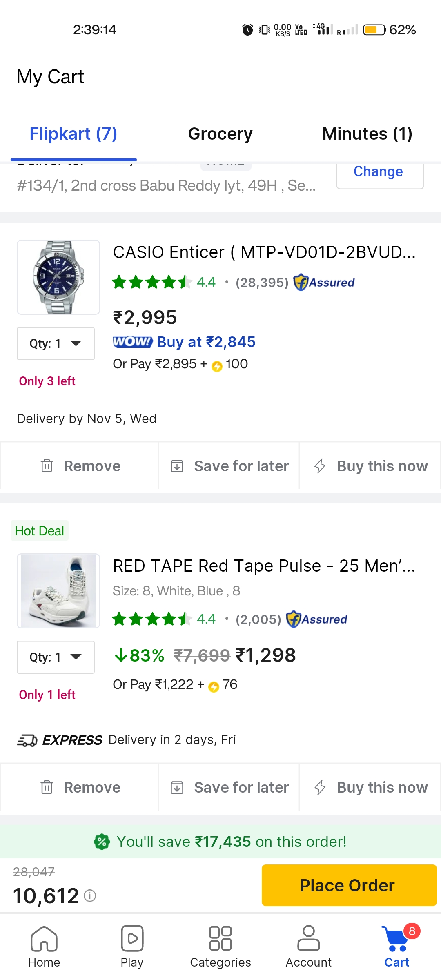
Task: Tap the info icon beside total 10,612
Action: [90, 895]
